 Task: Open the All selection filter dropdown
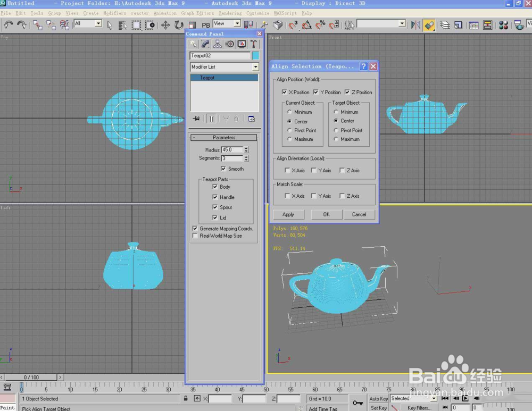pos(98,23)
